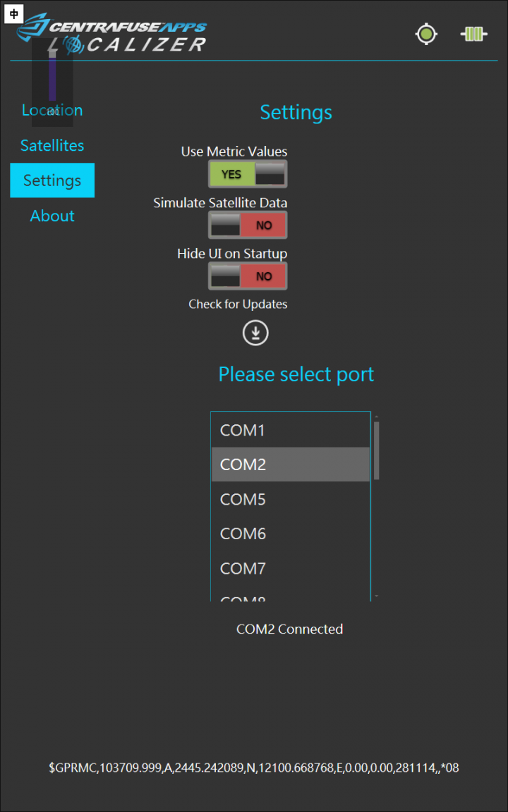Click the green GPS fix status icon
The image size is (508, 812).
pos(426,34)
